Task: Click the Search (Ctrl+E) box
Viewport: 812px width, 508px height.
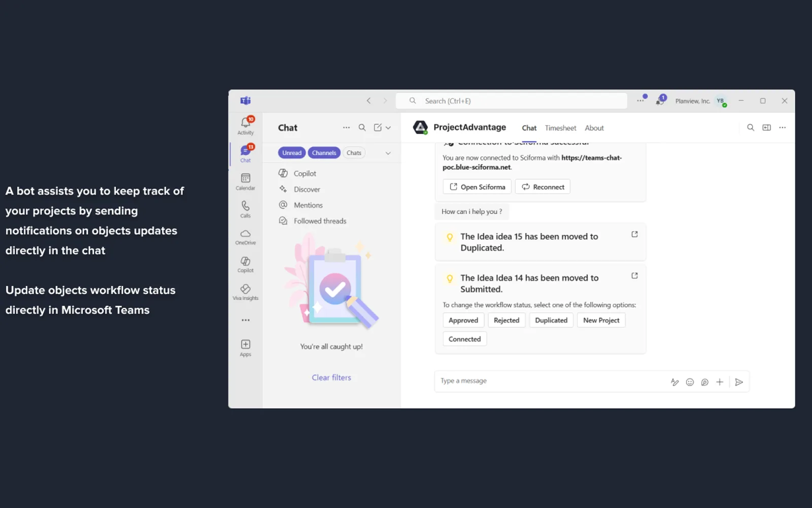Action: click(512, 101)
